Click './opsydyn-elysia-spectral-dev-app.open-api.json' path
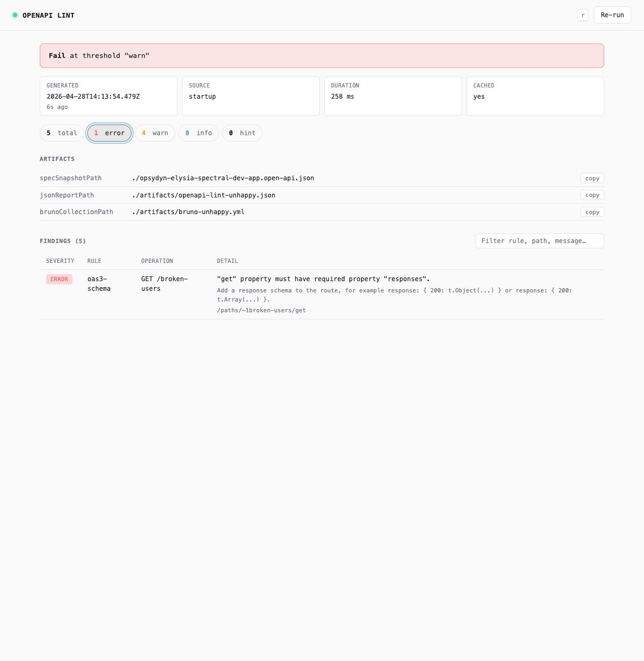This screenshot has width=644, height=661. [x=223, y=178]
